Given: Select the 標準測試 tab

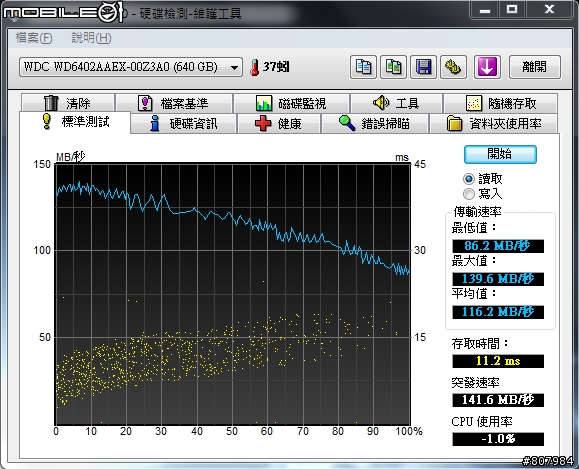Looking at the screenshot, I should click(x=75, y=122).
